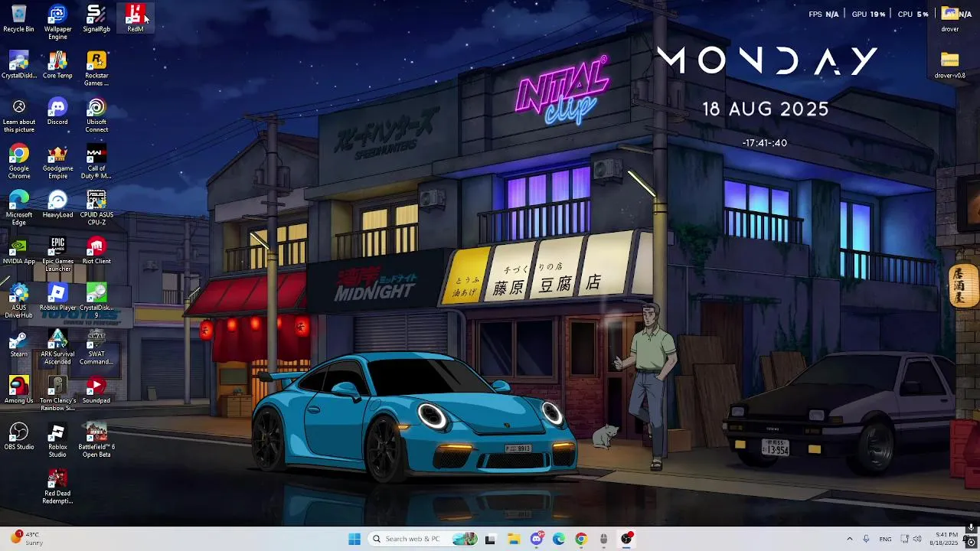Select Tom Clancy's Rainbow Six shortcut
This screenshot has width=980, height=551.
[57, 394]
